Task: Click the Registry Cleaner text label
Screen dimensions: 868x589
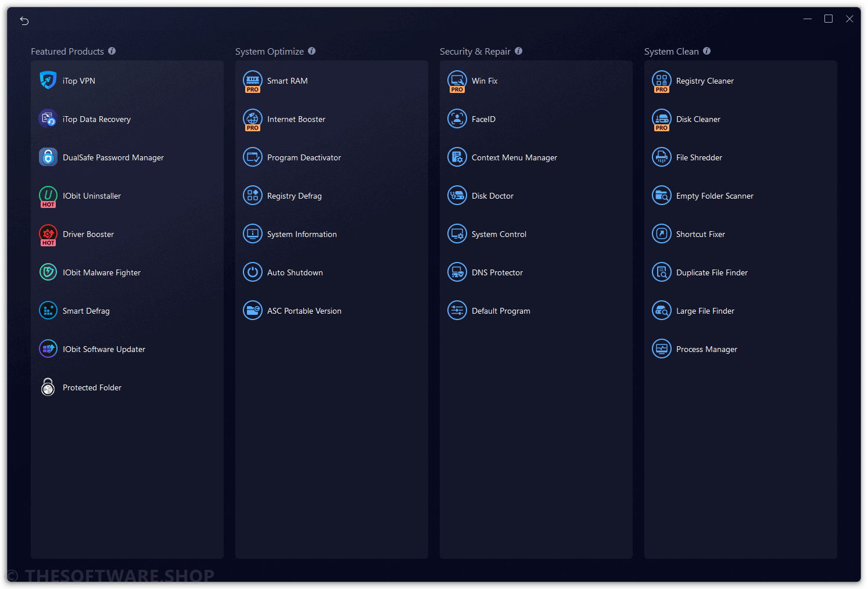Action: pyautogui.click(x=705, y=81)
